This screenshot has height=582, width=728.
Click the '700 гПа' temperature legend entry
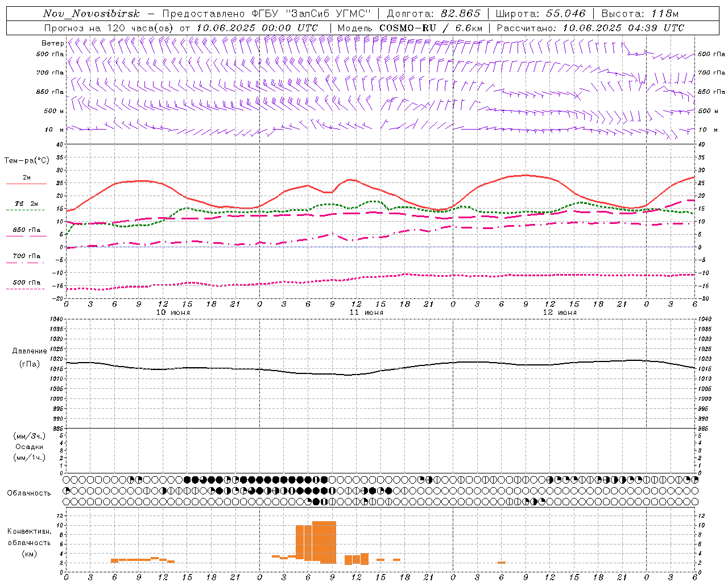click(27, 256)
